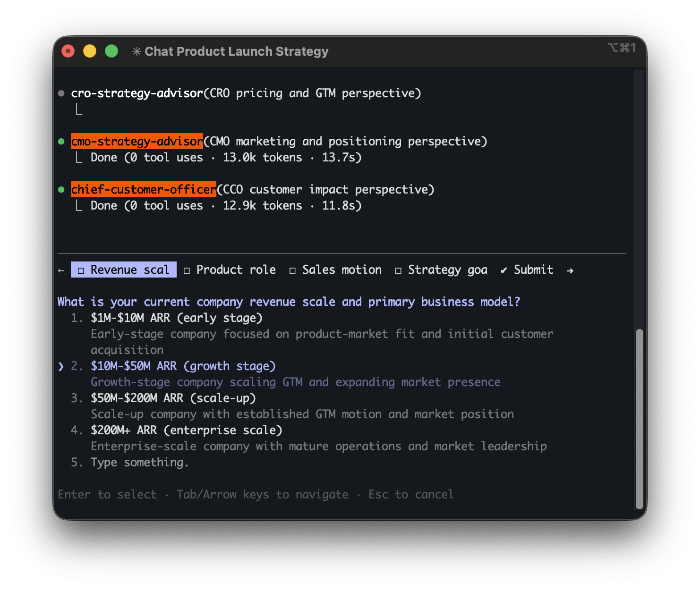Click the checkbox in Revenue scal tab

[x=81, y=270]
